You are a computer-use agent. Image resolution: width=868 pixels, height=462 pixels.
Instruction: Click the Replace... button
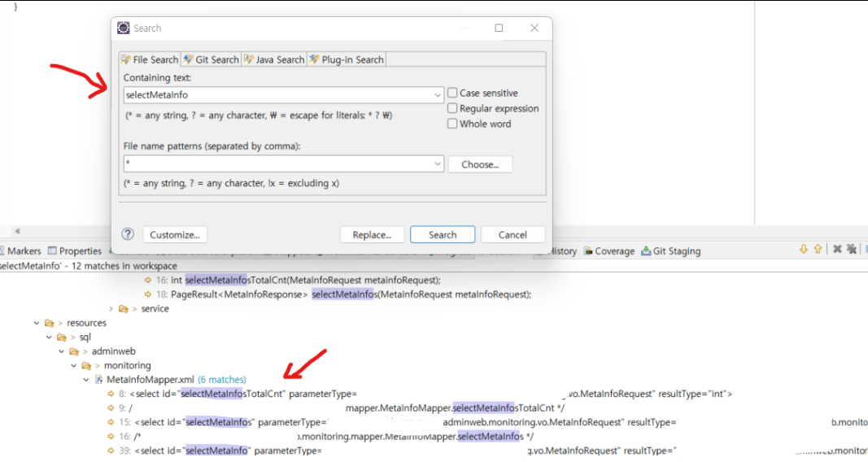[x=372, y=234]
